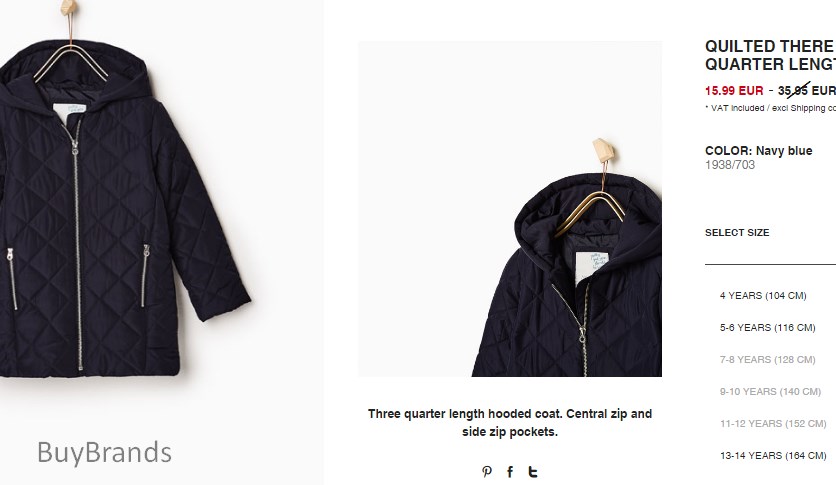836x485 pixels.
Task: Click the Quilted three quarter length title
Action: tap(770, 55)
